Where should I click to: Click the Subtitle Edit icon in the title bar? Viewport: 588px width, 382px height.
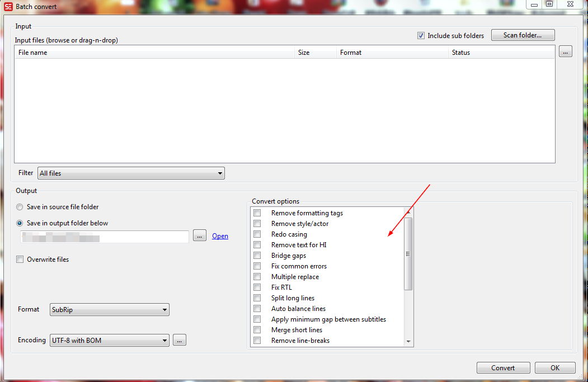8,7
